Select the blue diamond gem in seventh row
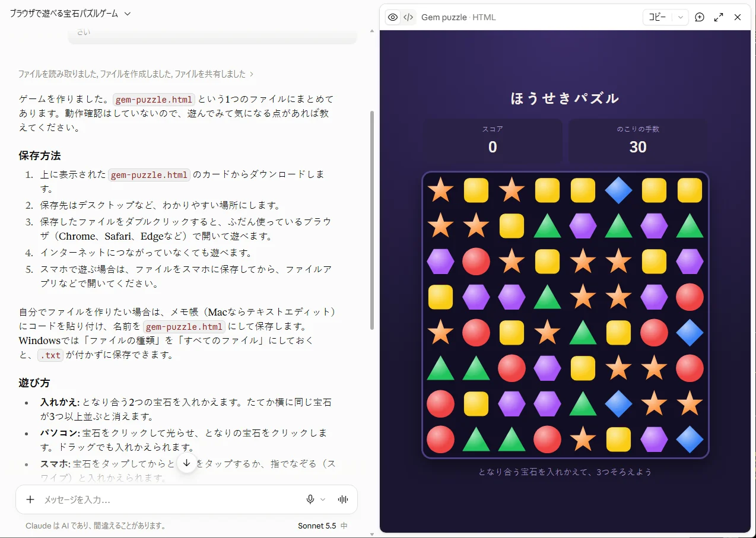The height and width of the screenshot is (538, 756). coord(618,404)
